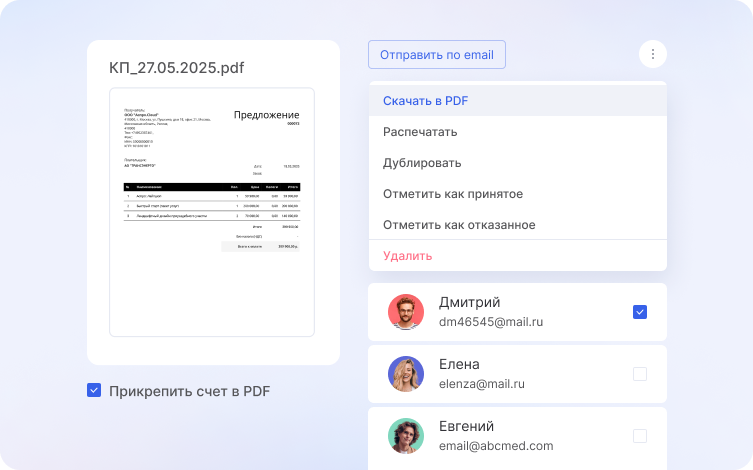The width and height of the screenshot is (753, 470).
Task: Choose 'Отметить как принятое' option
Action: click(x=453, y=194)
